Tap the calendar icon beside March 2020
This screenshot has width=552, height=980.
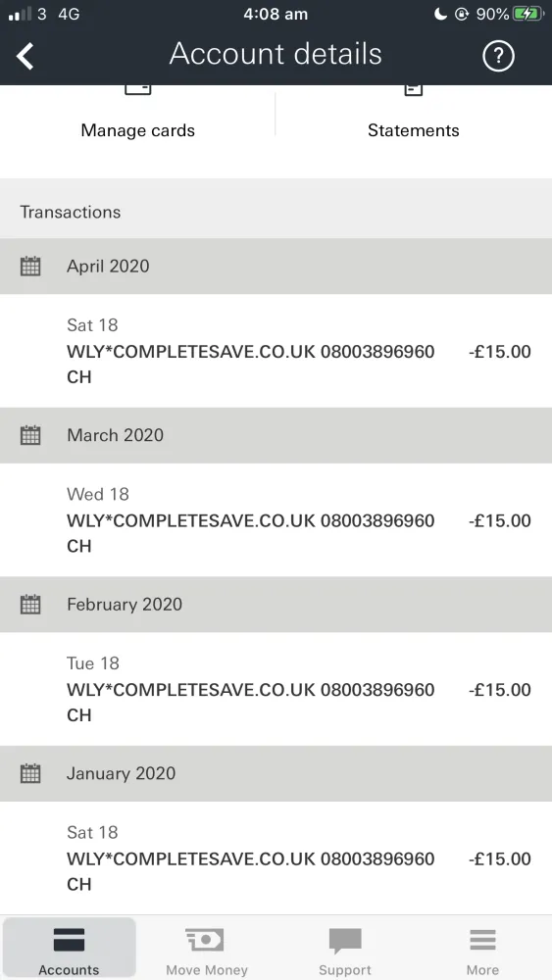point(30,435)
